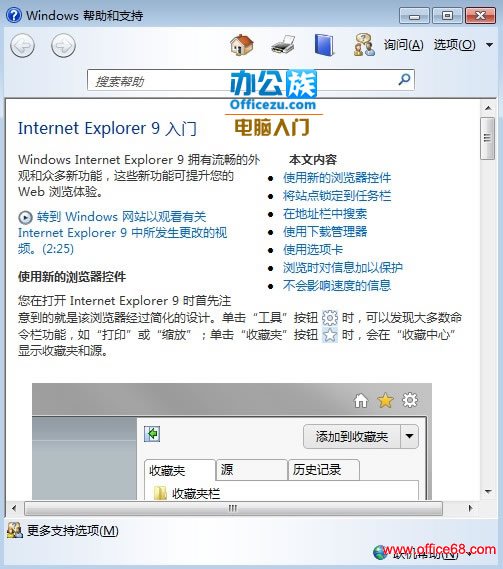Open the 使用新的浏览器控件 link
The image size is (503, 569).
(337, 178)
